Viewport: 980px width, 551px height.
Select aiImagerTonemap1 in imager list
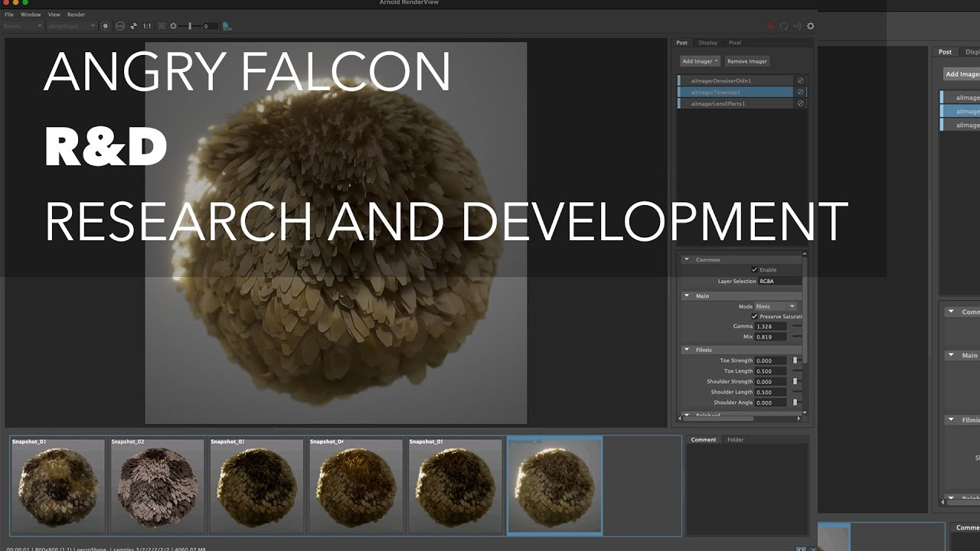(x=735, y=92)
